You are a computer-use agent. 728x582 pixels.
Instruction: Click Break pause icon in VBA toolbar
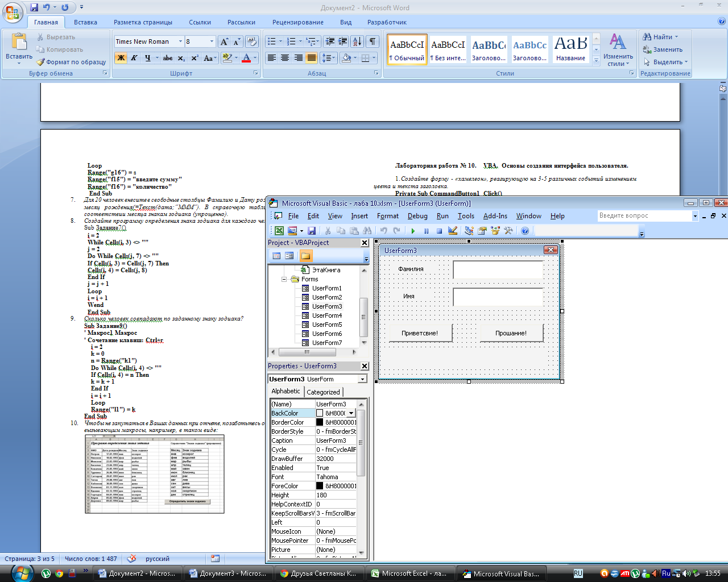click(426, 231)
